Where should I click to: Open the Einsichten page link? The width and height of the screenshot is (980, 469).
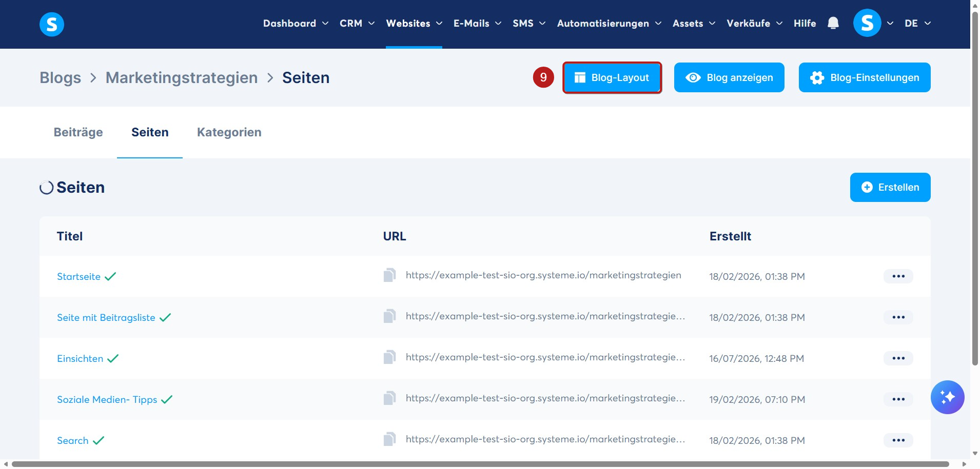[x=80, y=358]
